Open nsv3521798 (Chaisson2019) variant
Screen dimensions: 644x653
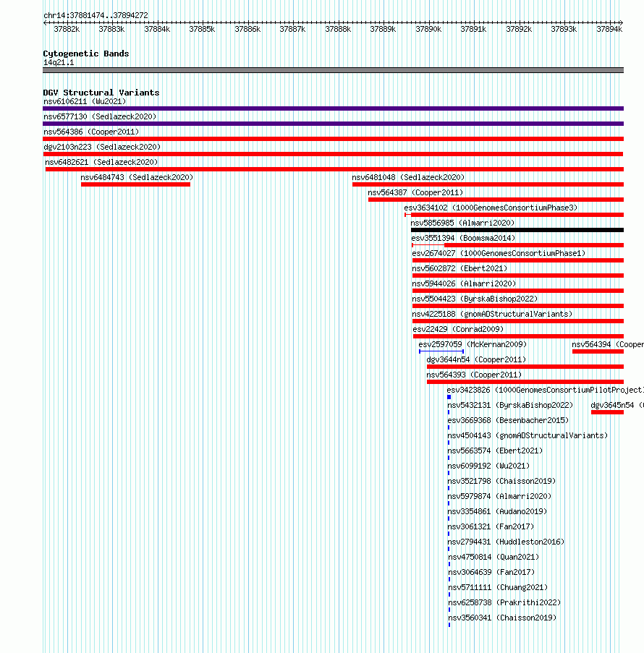(x=502, y=482)
